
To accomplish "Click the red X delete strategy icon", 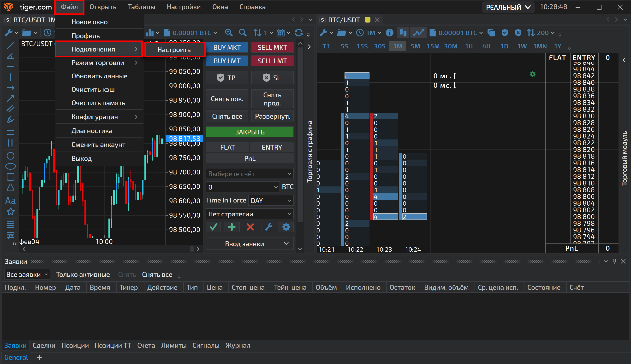I will coord(250,227).
